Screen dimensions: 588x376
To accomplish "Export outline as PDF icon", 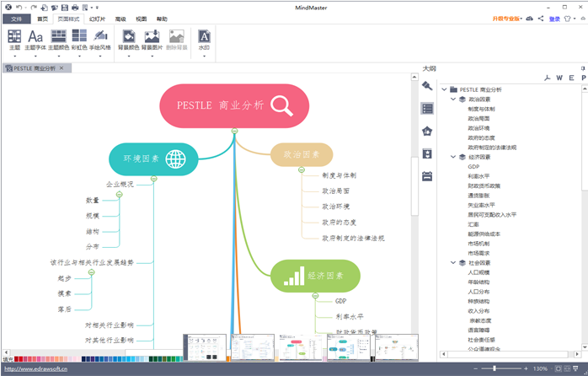I will [547, 78].
